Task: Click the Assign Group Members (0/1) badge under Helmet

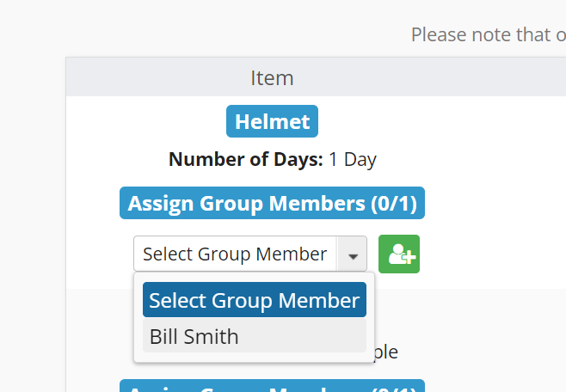Action: [272, 204]
